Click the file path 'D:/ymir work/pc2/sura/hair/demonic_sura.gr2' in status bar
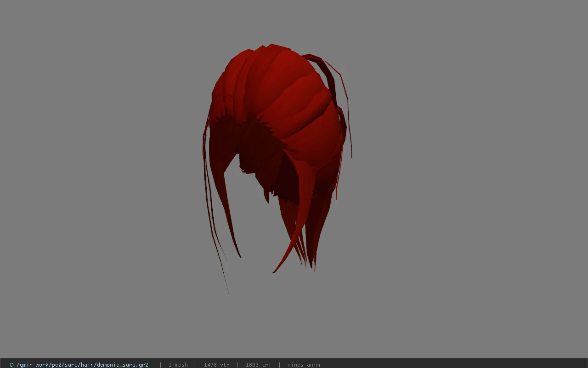 [79, 365]
